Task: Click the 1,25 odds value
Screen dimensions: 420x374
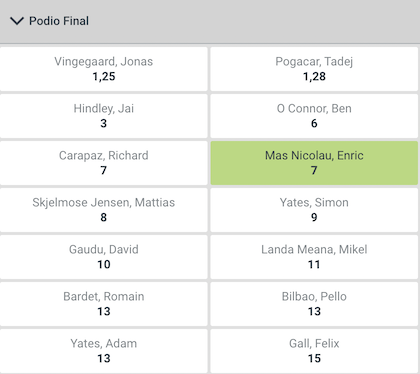Action: pyautogui.click(x=104, y=77)
